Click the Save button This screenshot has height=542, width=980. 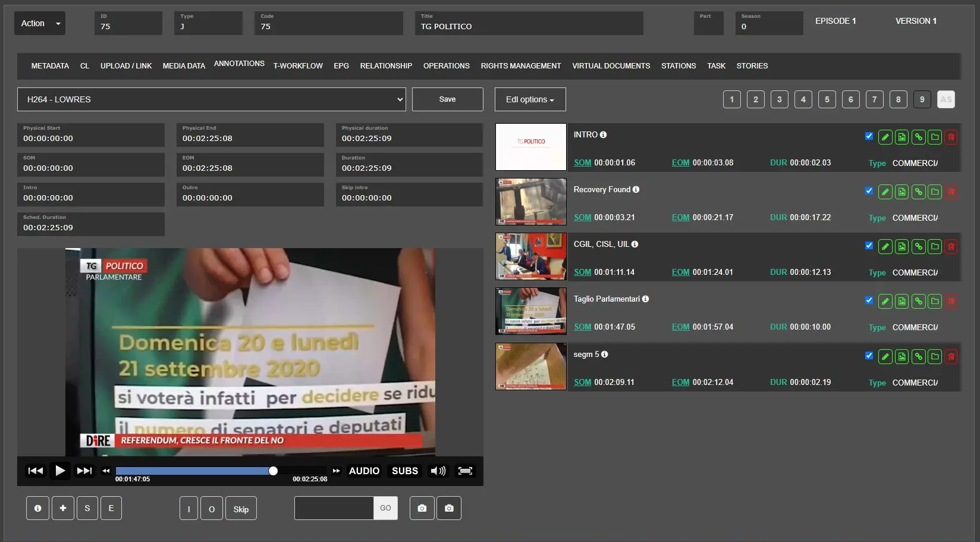coord(447,99)
